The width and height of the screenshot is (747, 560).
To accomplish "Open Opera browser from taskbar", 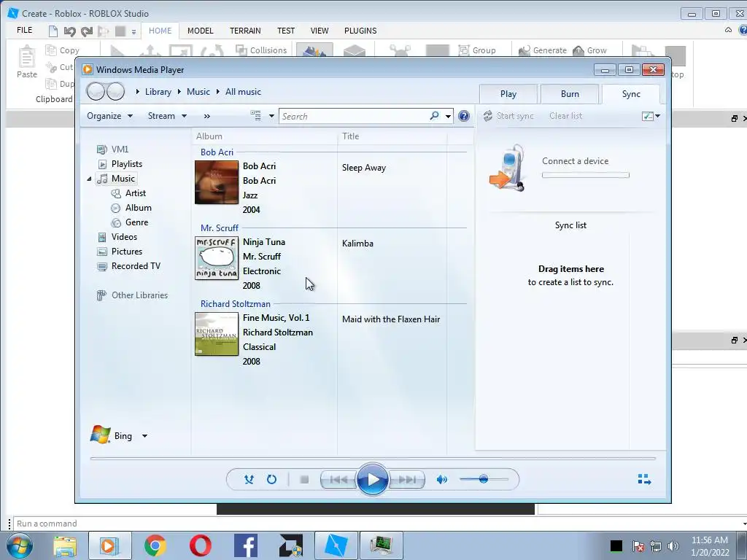I will pyautogui.click(x=201, y=545).
